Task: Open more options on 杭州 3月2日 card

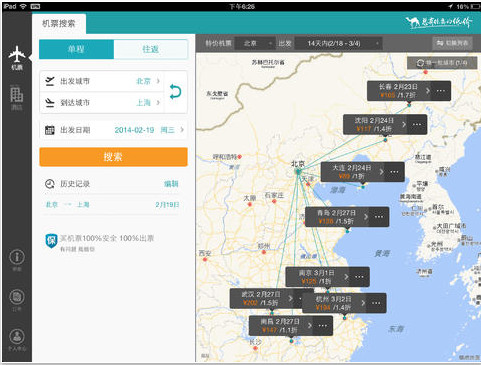Action: click(376, 303)
